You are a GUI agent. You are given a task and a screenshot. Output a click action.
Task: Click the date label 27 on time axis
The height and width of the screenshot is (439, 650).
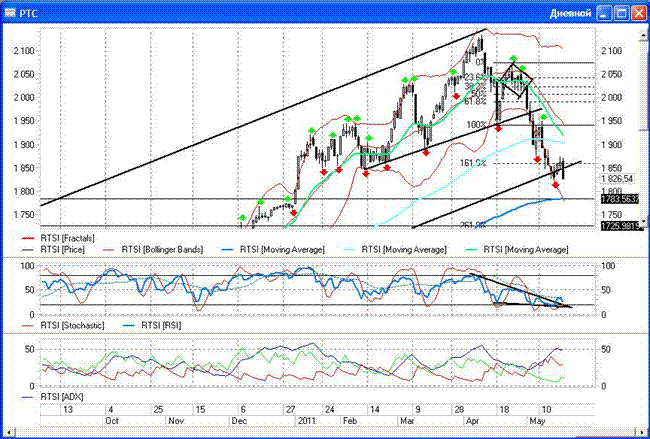291,410
